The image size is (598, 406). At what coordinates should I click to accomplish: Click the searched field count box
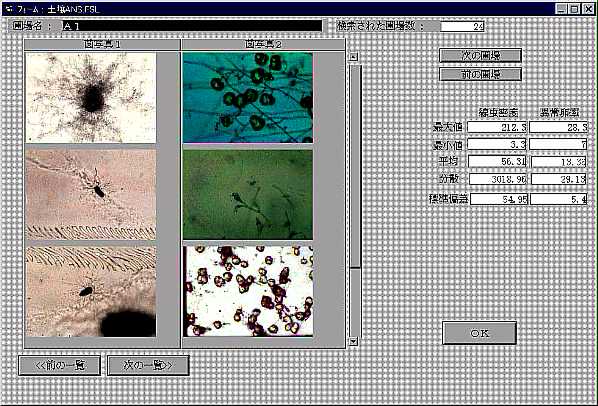tap(462, 26)
